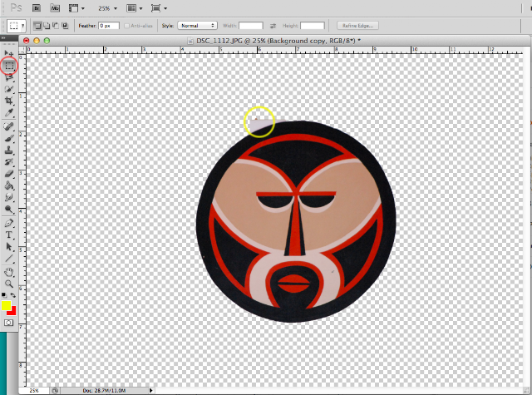Select the Path Selection tool

(9, 247)
